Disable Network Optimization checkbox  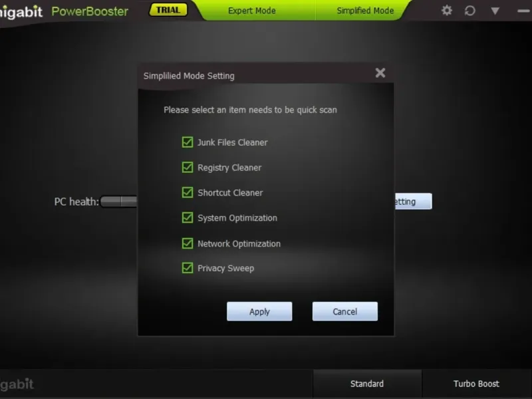[x=188, y=243]
